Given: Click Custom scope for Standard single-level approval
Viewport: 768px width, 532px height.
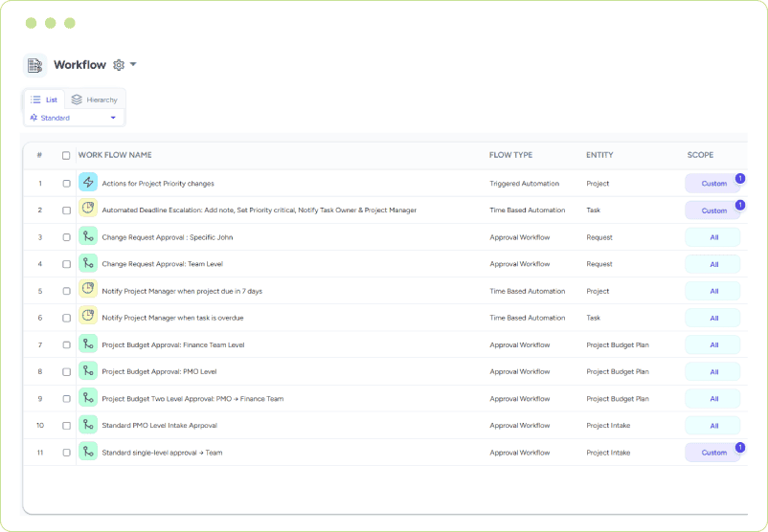Looking at the screenshot, I should (x=712, y=453).
